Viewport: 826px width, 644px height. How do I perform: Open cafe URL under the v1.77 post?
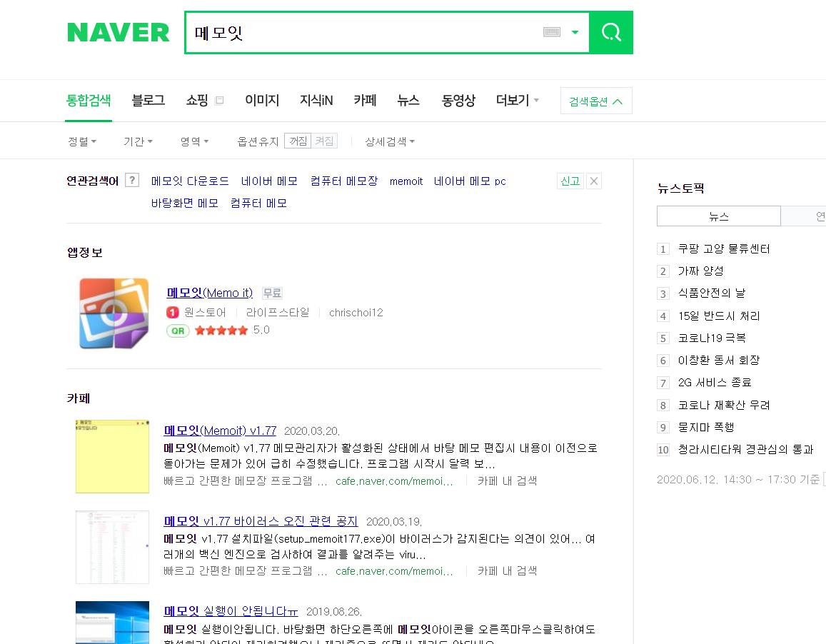394,481
